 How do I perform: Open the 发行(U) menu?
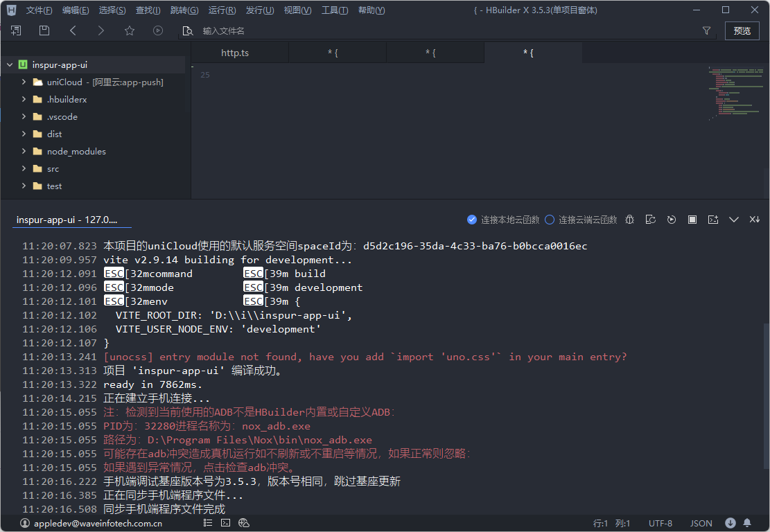coord(260,10)
